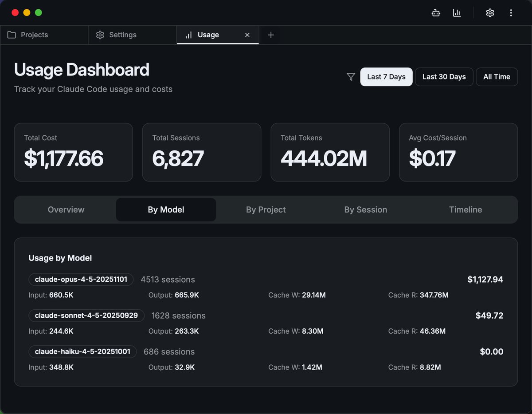
Task: Click the 1628 sessions text
Action: click(178, 315)
